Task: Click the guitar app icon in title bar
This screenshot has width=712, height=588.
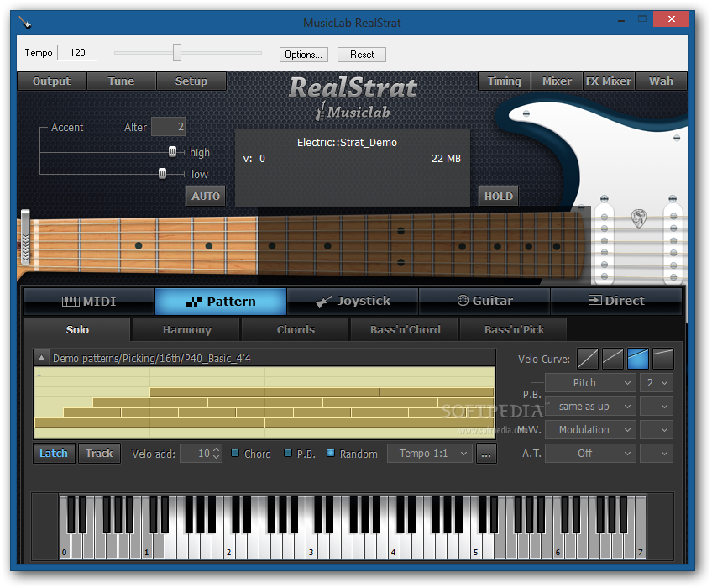Action: point(25,23)
